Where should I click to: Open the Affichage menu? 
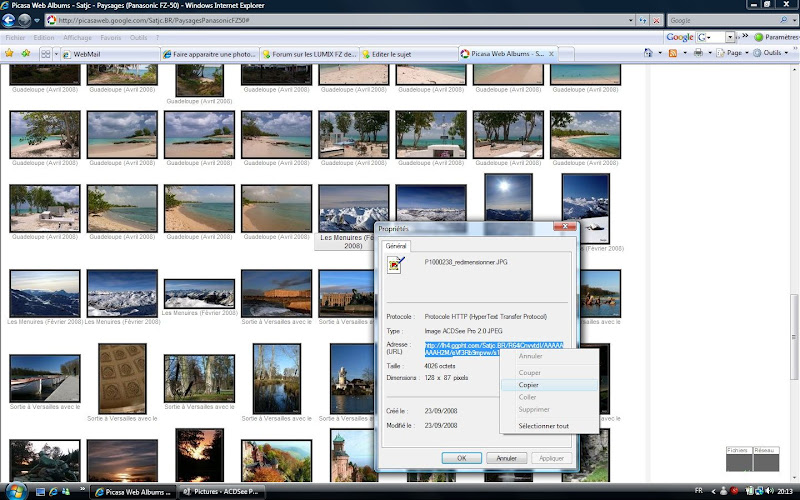pyautogui.click(x=78, y=38)
